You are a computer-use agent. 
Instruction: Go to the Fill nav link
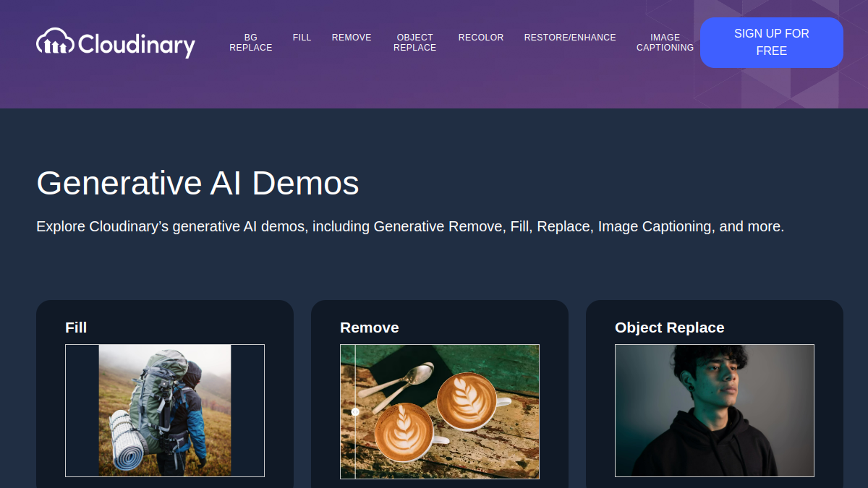[x=302, y=38]
